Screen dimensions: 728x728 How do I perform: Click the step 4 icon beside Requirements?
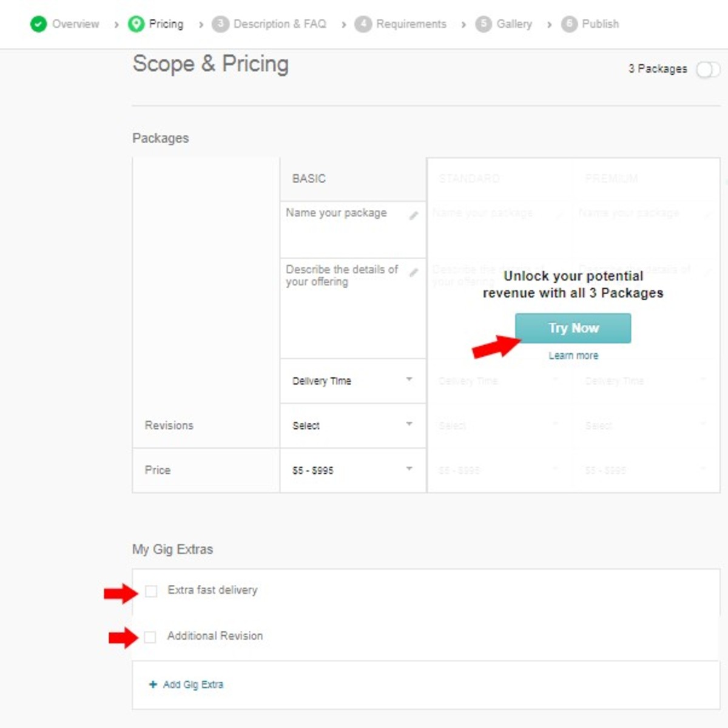click(364, 24)
